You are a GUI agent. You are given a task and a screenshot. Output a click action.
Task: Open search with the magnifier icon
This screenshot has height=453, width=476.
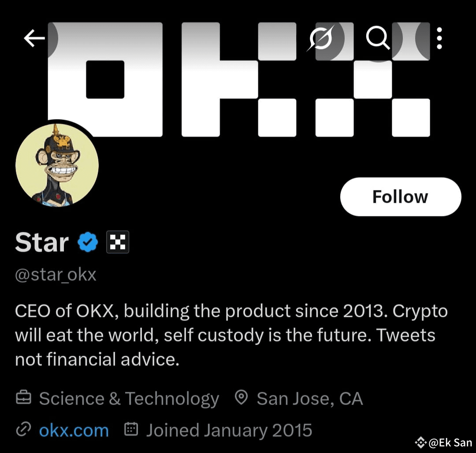[378, 38]
